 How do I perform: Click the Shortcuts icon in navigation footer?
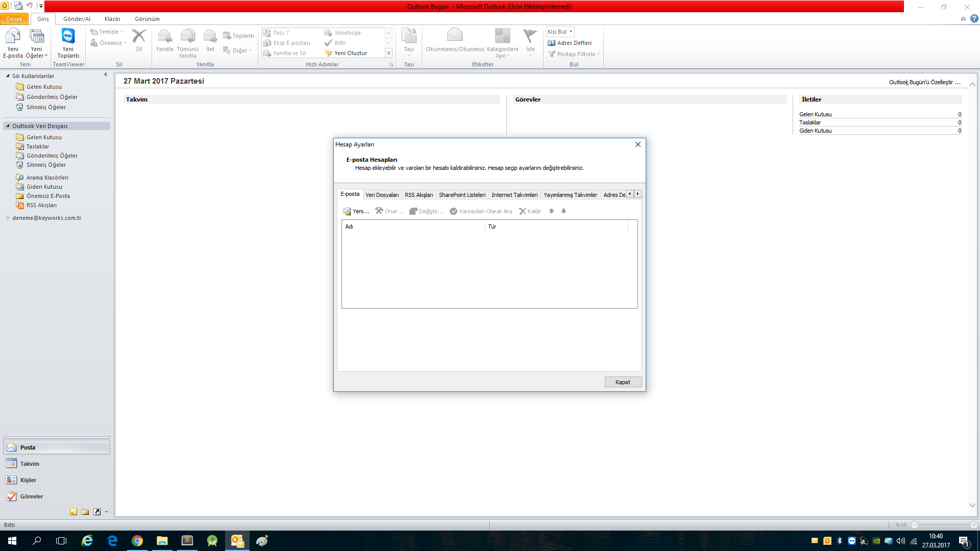(97, 512)
